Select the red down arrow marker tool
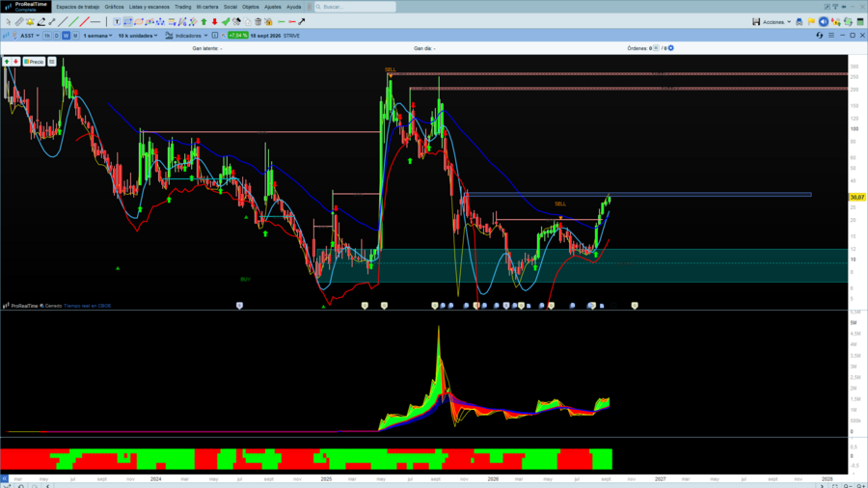Viewport: 868px width, 488px height. [x=215, y=21]
